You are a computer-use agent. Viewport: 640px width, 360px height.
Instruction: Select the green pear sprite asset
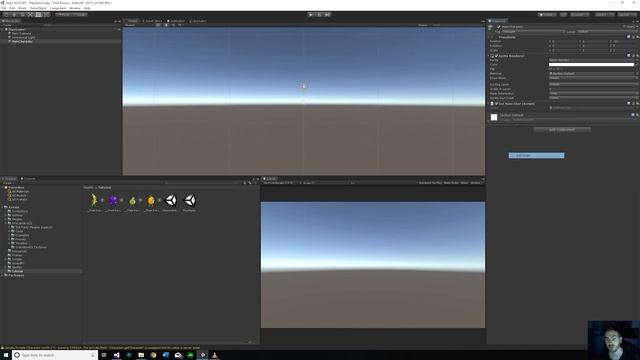click(132, 200)
